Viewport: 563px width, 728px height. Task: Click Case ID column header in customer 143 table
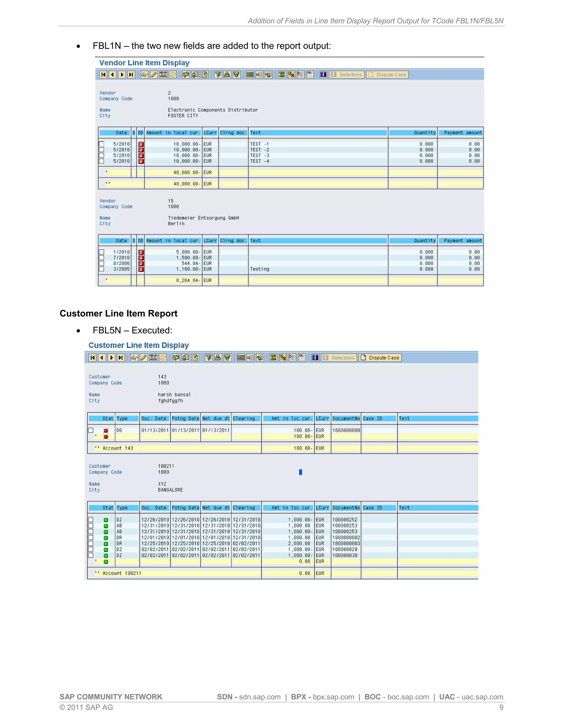pos(379,419)
